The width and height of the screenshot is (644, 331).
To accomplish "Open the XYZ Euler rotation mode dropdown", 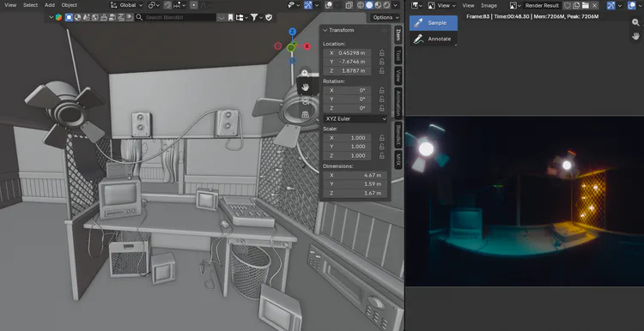I will (x=355, y=119).
